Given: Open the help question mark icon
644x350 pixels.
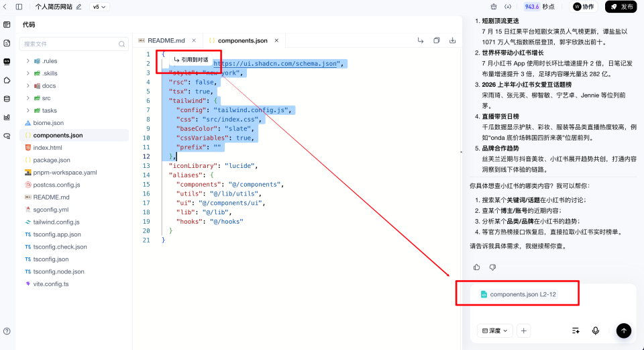Looking at the screenshot, I should click(7, 331).
